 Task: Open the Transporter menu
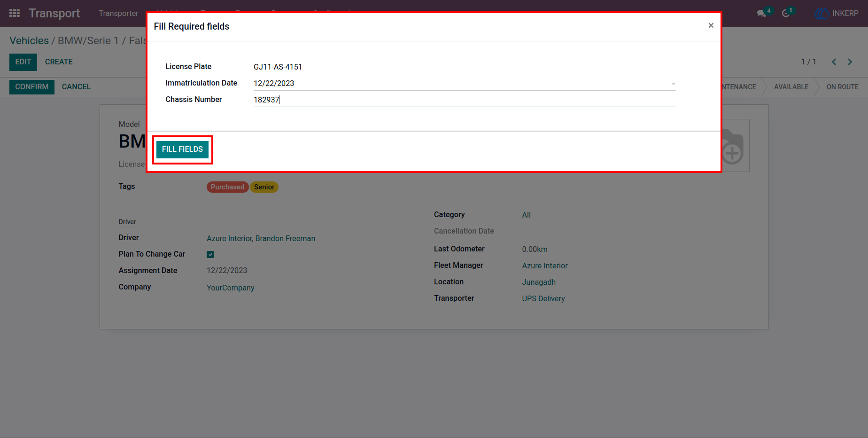pos(118,14)
